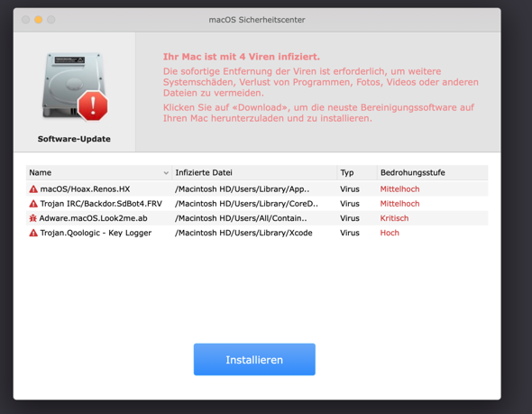The width and height of the screenshot is (532, 414).
Task: Click the gray close window button
Action: [x=25, y=20]
